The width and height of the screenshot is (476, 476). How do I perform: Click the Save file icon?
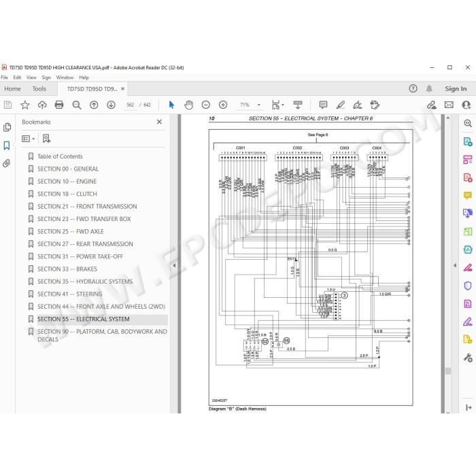coord(8,105)
